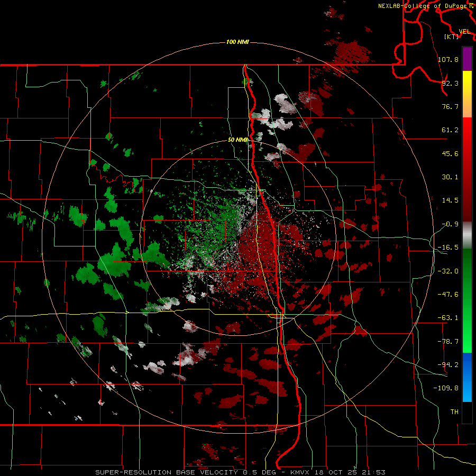
Task: Click the VEL label above color scale
Action: pyautogui.click(x=464, y=32)
